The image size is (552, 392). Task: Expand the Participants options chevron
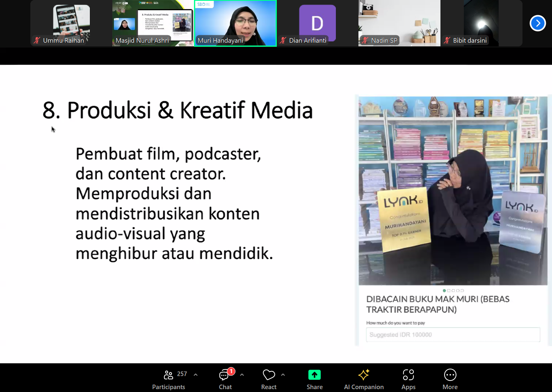(196, 375)
